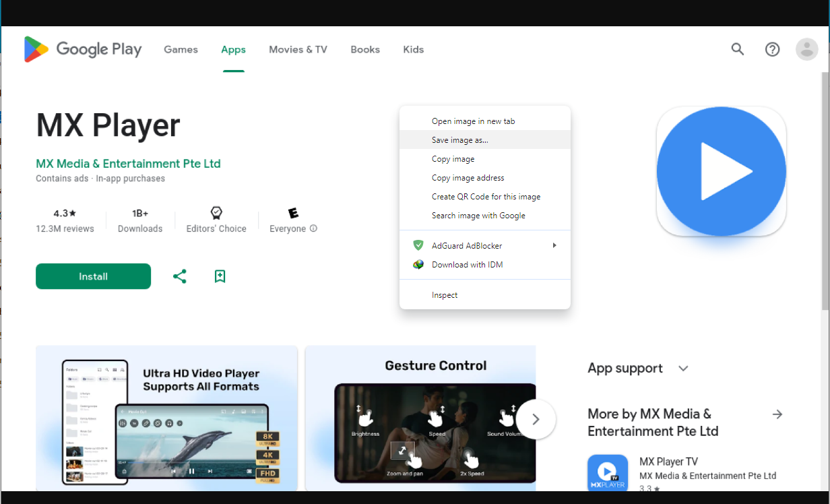This screenshot has height=504, width=830.
Task: Click the AdGuard shield icon in the menu
Action: [418, 245]
